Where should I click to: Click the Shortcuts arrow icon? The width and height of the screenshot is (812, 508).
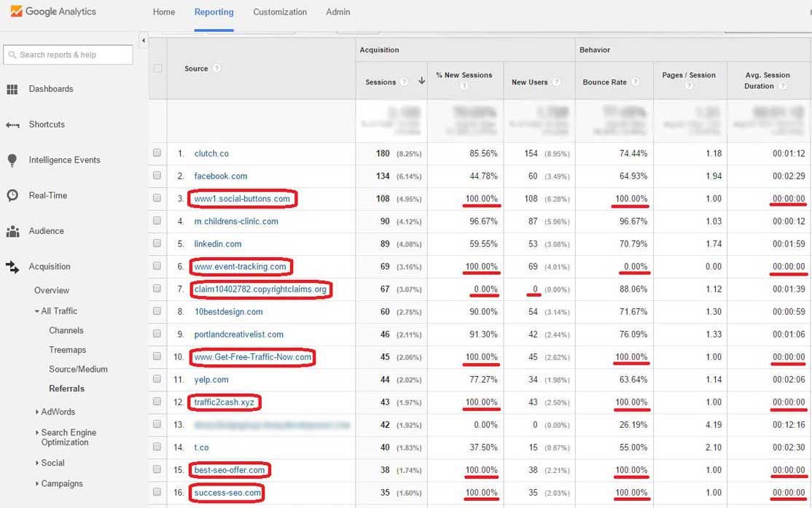pyautogui.click(x=12, y=125)
